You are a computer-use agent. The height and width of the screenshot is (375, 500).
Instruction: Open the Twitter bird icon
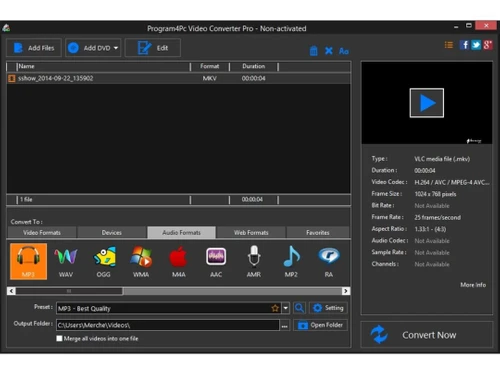(476, 45)
